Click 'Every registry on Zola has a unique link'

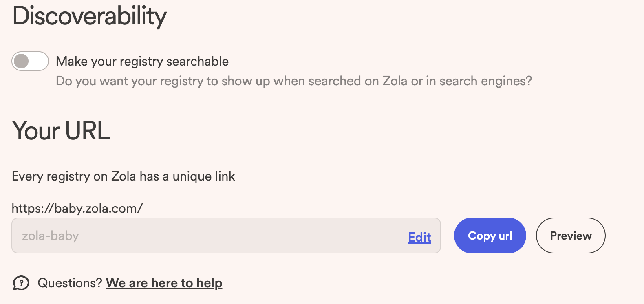[124, 176]
